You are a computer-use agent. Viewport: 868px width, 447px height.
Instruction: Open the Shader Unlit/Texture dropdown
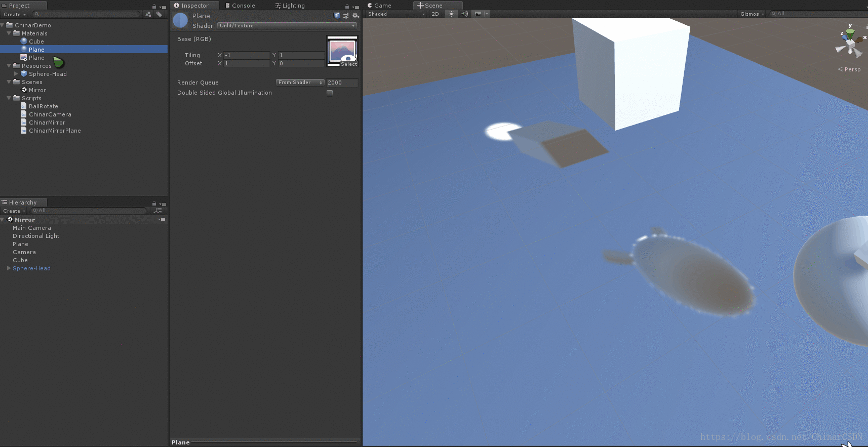coord(287,25)
